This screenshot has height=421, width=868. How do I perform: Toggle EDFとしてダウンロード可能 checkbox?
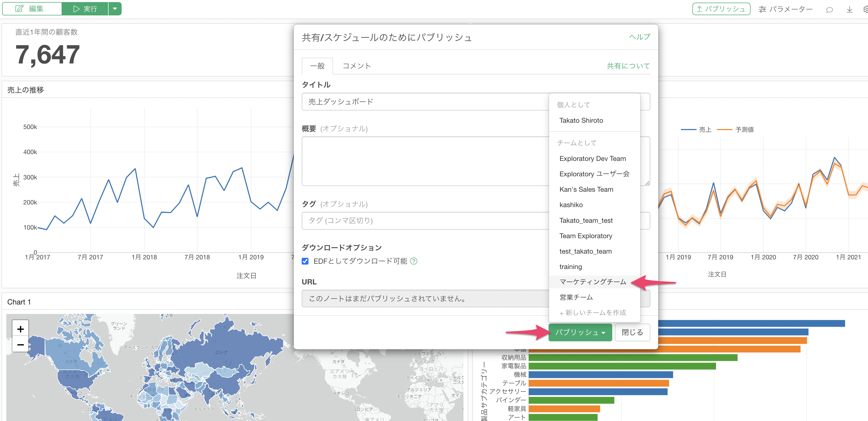point(305,261)
